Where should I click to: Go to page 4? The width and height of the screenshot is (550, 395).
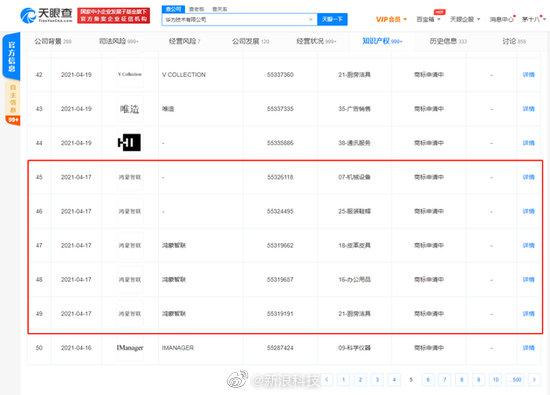[x=394, y=379]
